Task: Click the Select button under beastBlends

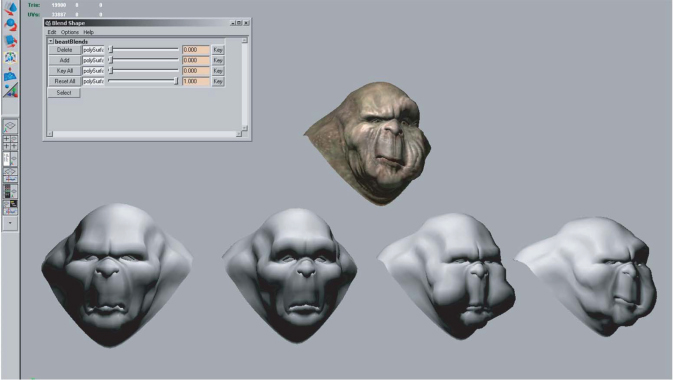Action: click(x=64, y=93)
